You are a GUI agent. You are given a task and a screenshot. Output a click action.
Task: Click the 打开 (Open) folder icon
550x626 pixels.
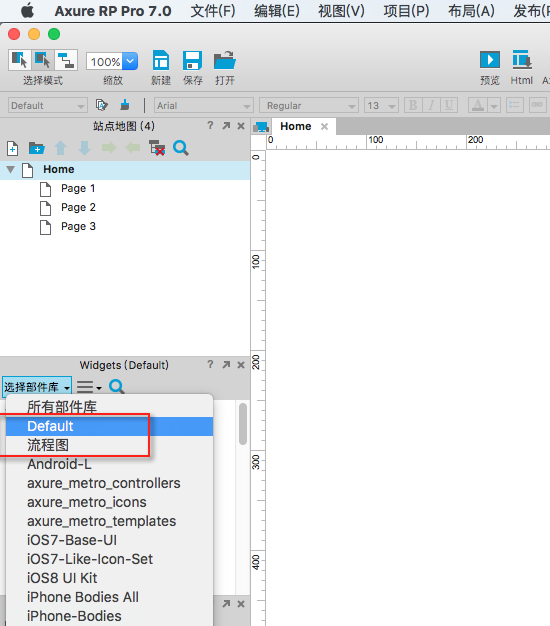pyautogui.click(x=225, y=61)
